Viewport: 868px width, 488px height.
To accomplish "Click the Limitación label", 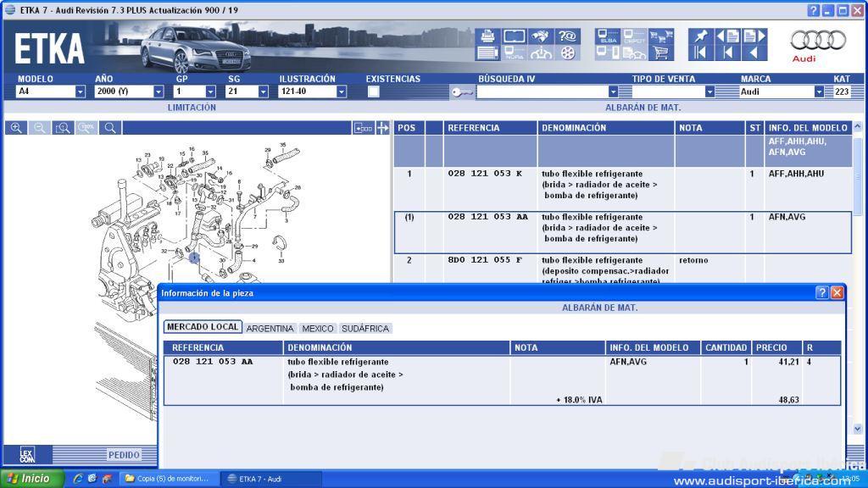I will pos(192,108).
